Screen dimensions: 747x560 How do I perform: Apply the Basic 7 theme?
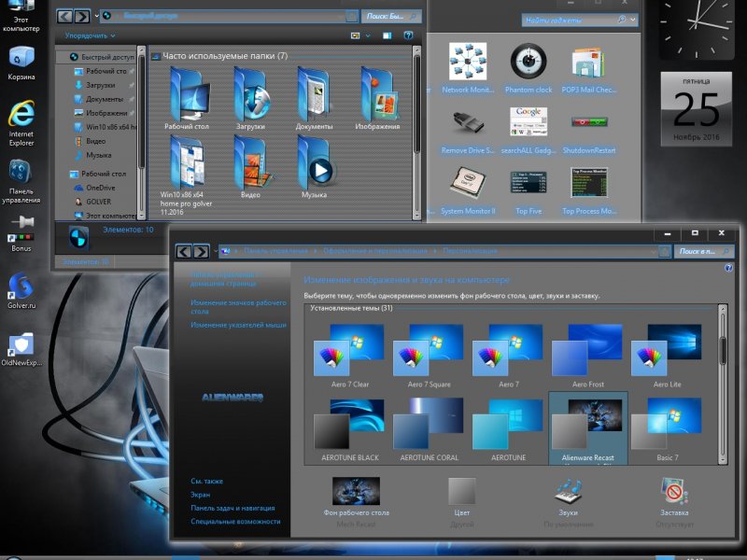[667, 430]
